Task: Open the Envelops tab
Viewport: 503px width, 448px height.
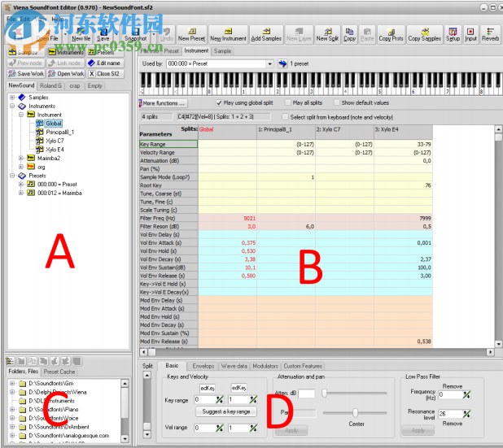Action: click(x=203, y=366)
